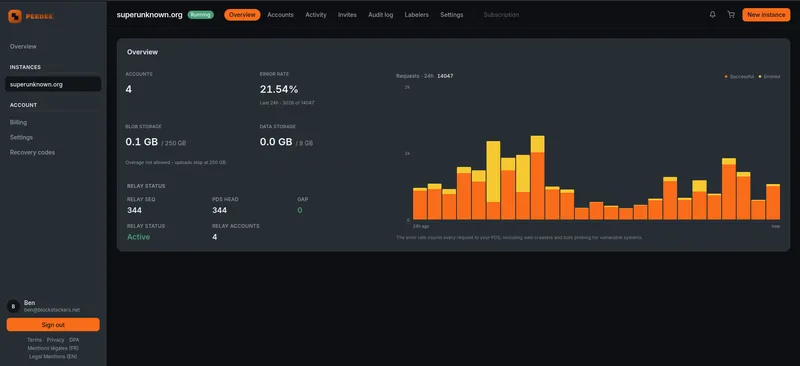Open the Labelers tab
800x366 pixels.
[x=416, y=15]
